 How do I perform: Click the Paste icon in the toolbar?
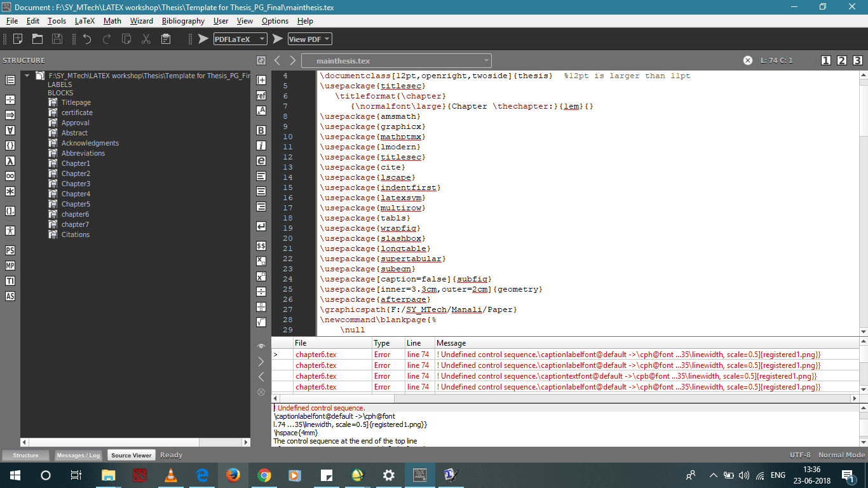tap(165, 39)
